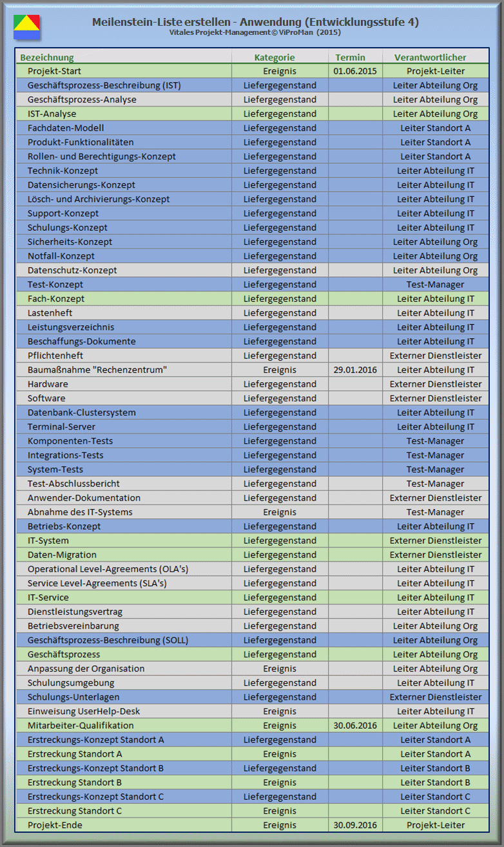Click the date 29.01.2016 cell
Viewport: 504px width, 847px height.
[355, 370]
